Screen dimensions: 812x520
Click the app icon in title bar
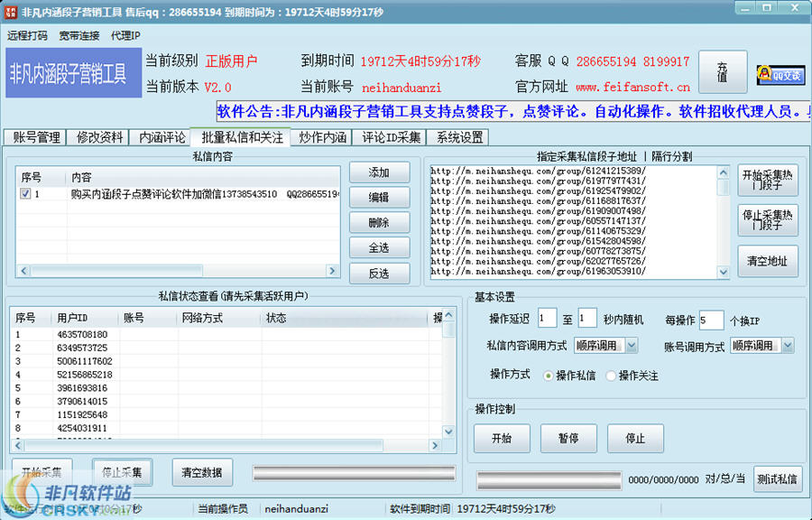coord(10,12)
